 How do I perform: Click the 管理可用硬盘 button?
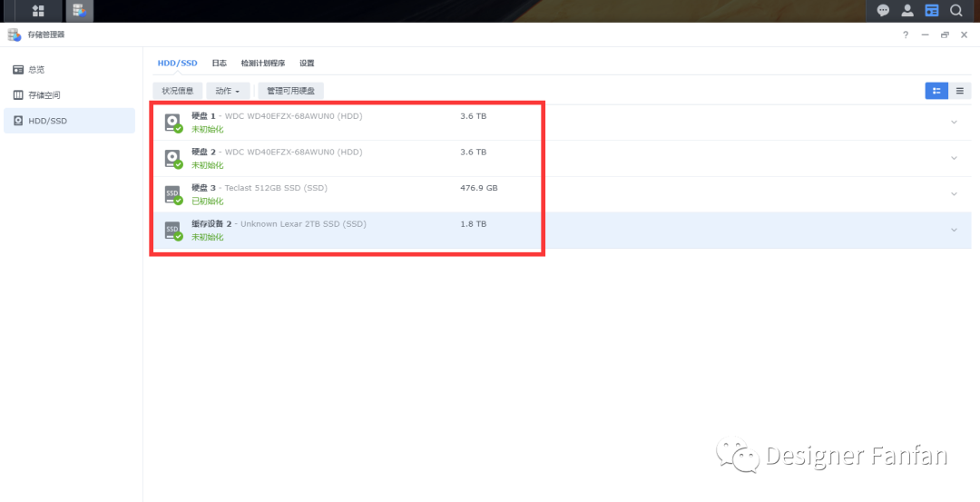tap(290, 91)
